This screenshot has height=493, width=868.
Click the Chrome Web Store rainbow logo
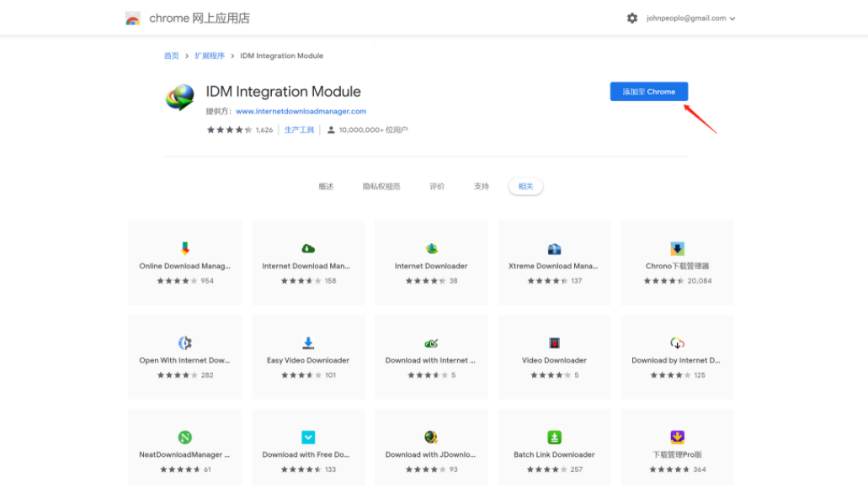133,19
